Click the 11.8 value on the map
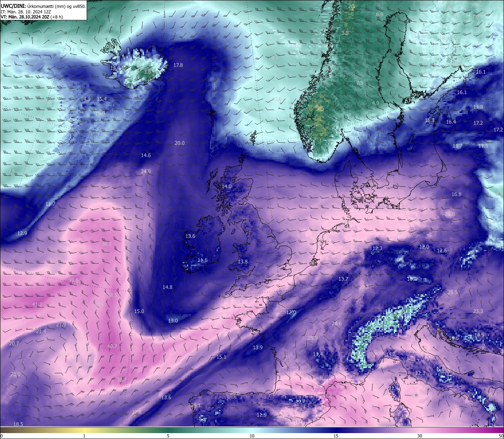 tap(478, 107)
